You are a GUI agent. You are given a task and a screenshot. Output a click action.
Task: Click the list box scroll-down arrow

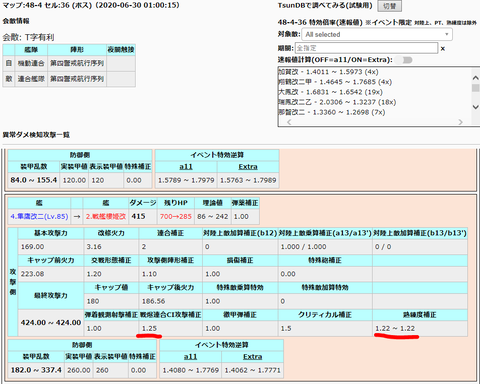click(x=476, y=107)
